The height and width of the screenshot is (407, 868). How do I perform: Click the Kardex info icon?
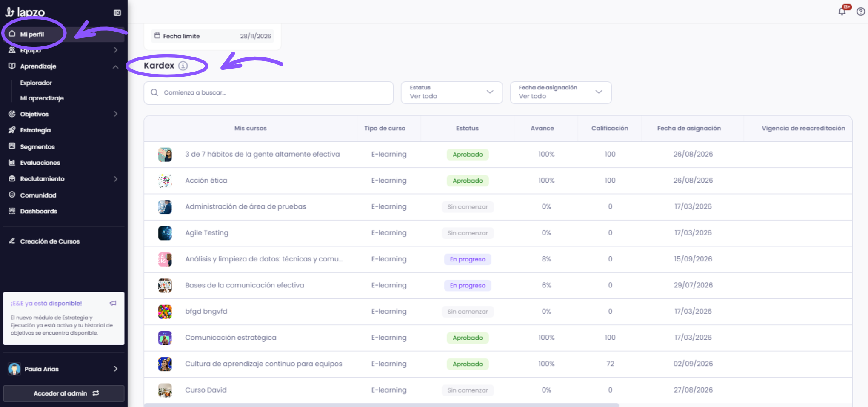pos(183,66)
